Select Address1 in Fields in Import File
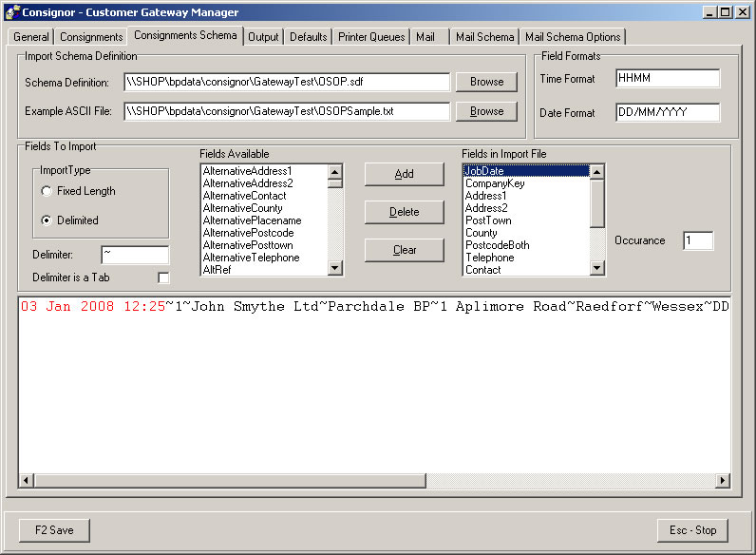 coord(526,196)
